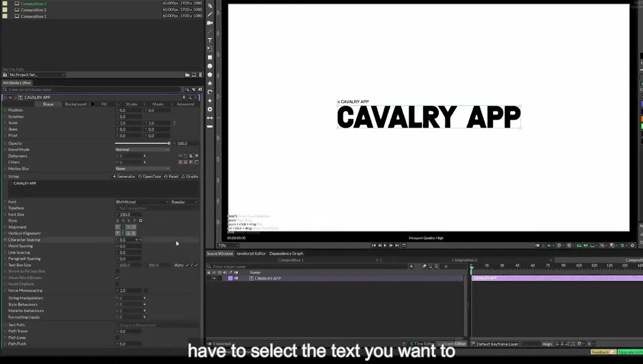Switch to the Stroke tab
The image size is (643, 364).
tap(132, 104)
